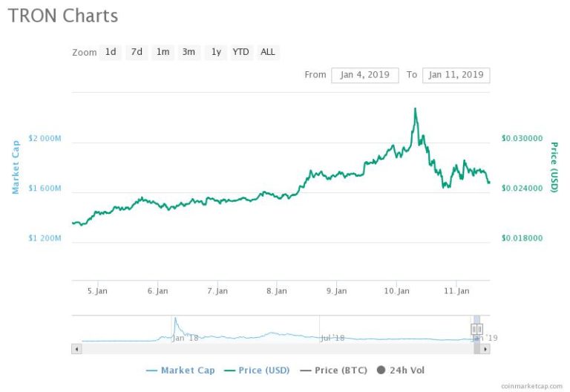Choose the 3m zoom option

pyautogui.click(x=189, y=52)
